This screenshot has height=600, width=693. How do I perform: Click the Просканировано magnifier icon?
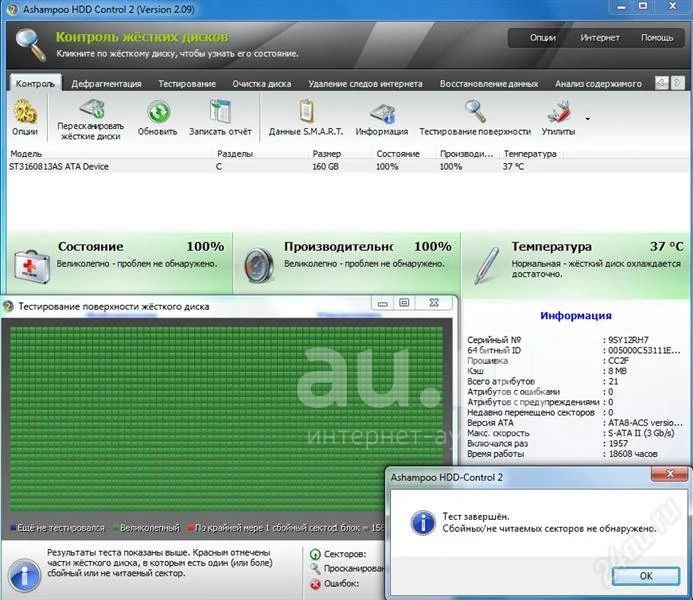click(x=315, y=568)
